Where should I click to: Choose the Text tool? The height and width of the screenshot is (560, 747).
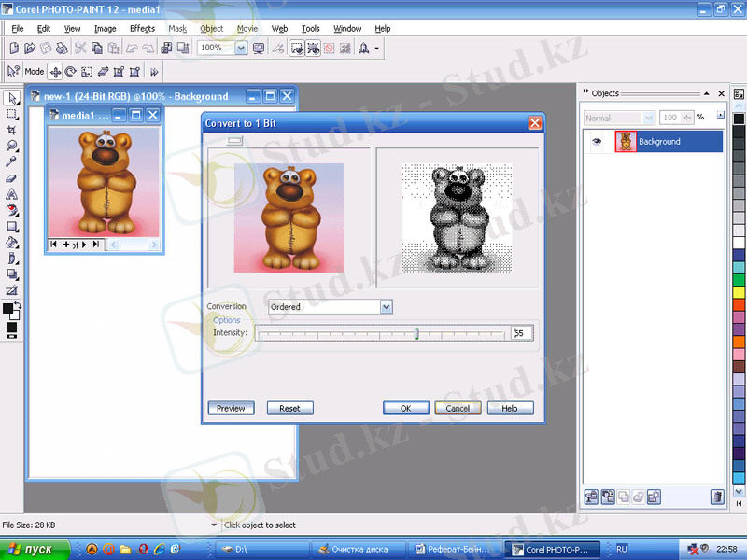pos(12,194)
